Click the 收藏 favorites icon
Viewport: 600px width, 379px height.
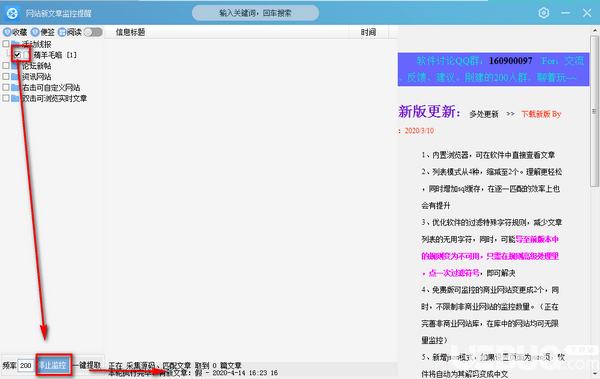(7, 32)
